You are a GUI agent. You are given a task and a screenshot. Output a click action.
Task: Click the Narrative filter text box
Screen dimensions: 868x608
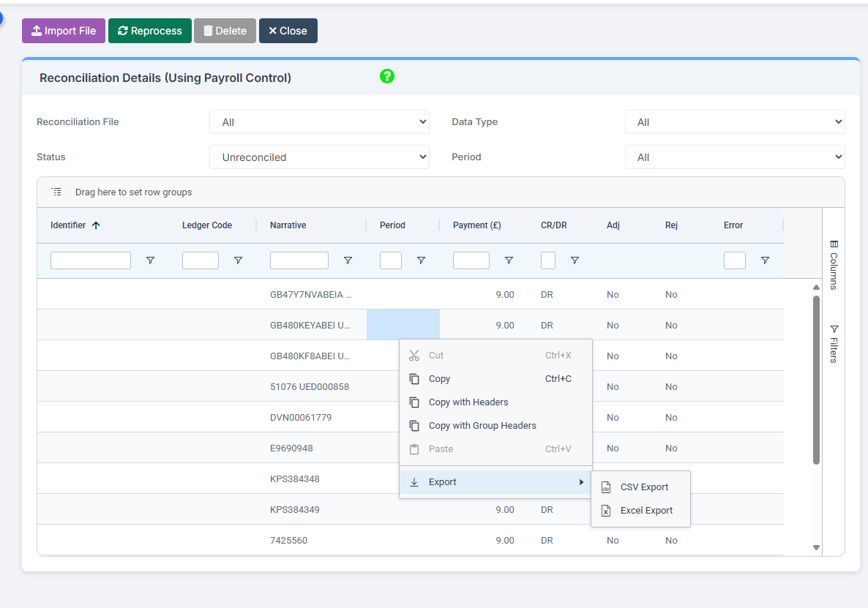click(299, 260)
